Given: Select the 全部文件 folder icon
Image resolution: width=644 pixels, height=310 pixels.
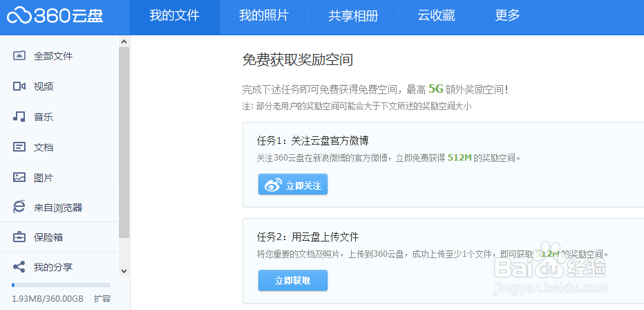Looking at the screenshot, I should click(x=19, y=56).
